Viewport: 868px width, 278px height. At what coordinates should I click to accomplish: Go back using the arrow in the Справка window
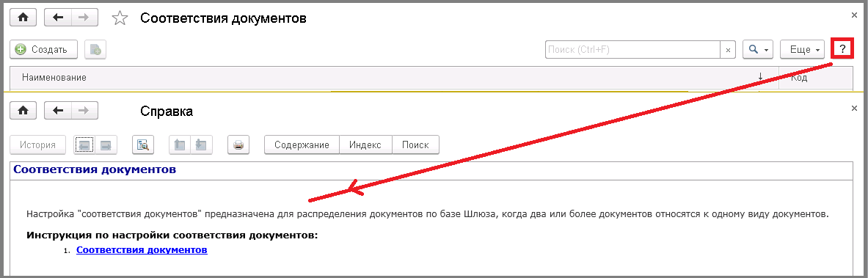click(x=57, y=110)
